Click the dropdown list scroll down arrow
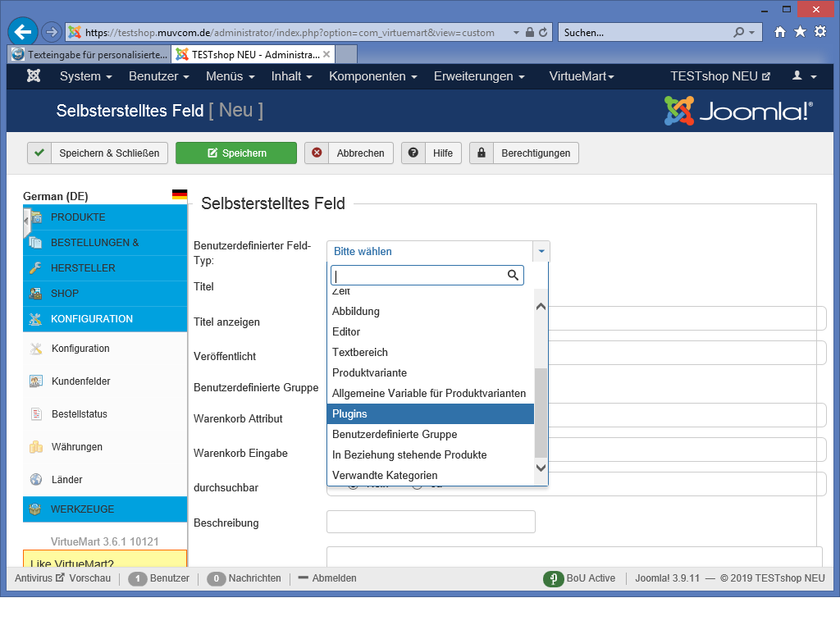The width and height of the screenshot is (840, 630). pyautogui.click(x=541, y=468)
